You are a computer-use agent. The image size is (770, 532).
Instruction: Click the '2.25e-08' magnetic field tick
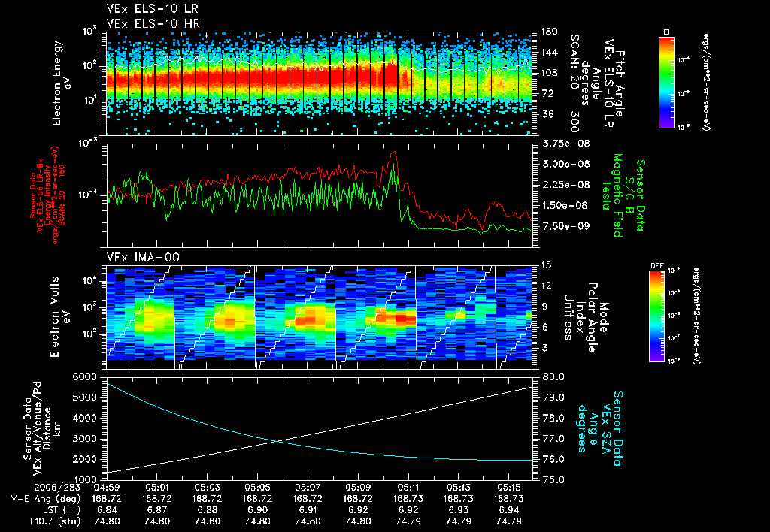(565, 185)
